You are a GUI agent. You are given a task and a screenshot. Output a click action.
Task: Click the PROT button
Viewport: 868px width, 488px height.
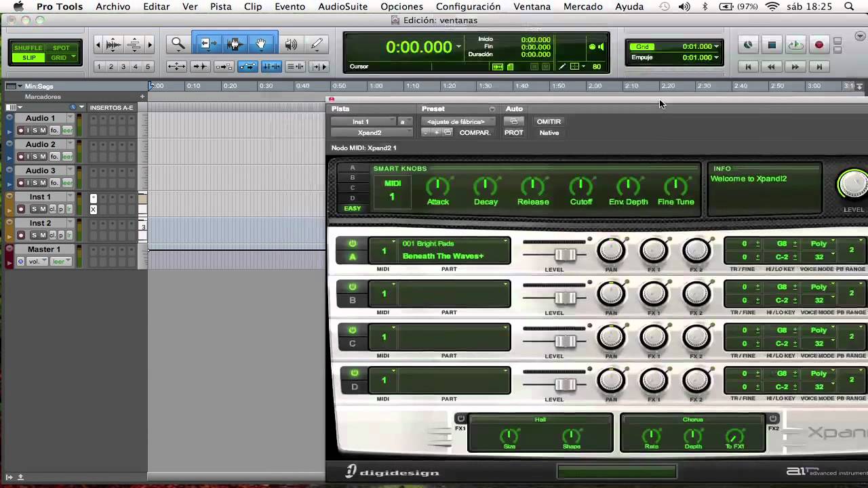tap(513, 133)
